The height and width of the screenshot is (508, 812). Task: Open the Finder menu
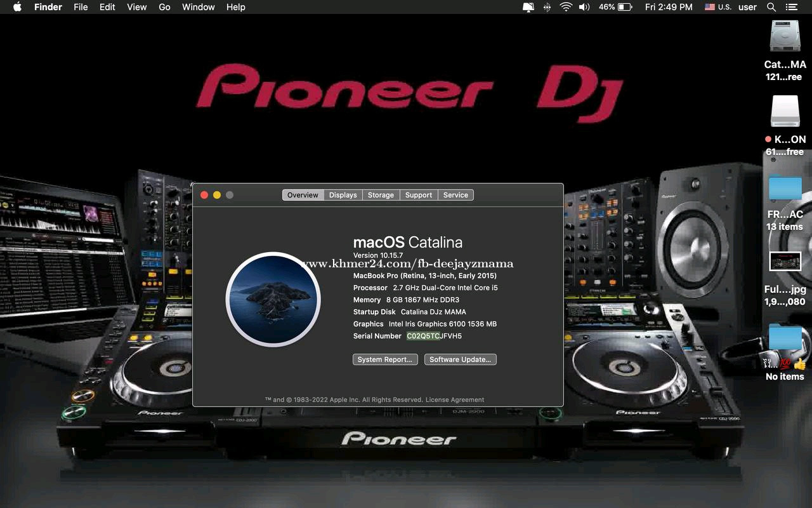(48, 7)
